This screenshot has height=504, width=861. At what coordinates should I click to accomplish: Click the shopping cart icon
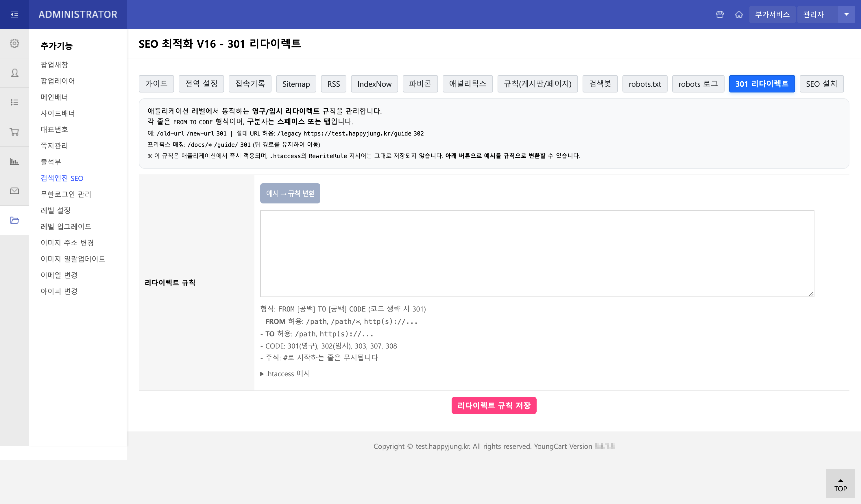(x=14, y=132)
